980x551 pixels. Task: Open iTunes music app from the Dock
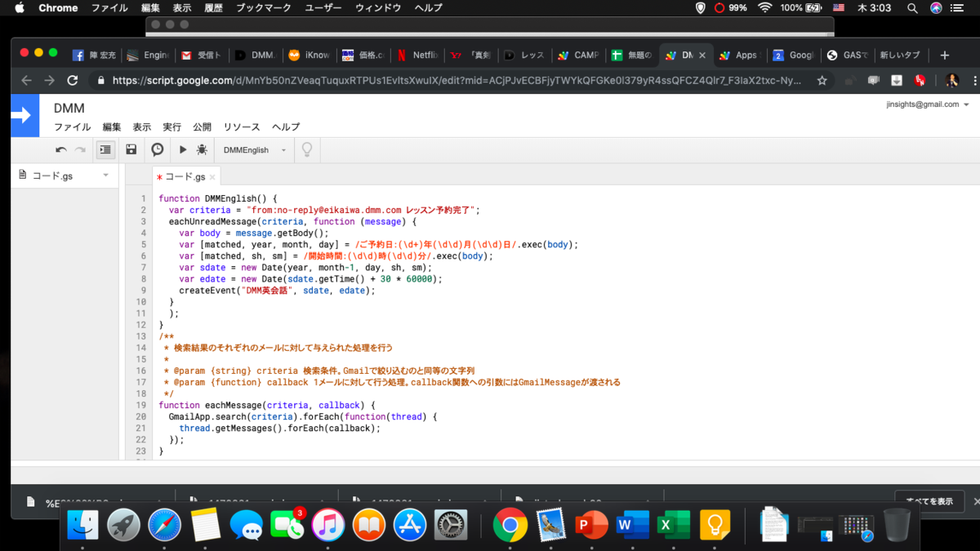coord(327,526)
